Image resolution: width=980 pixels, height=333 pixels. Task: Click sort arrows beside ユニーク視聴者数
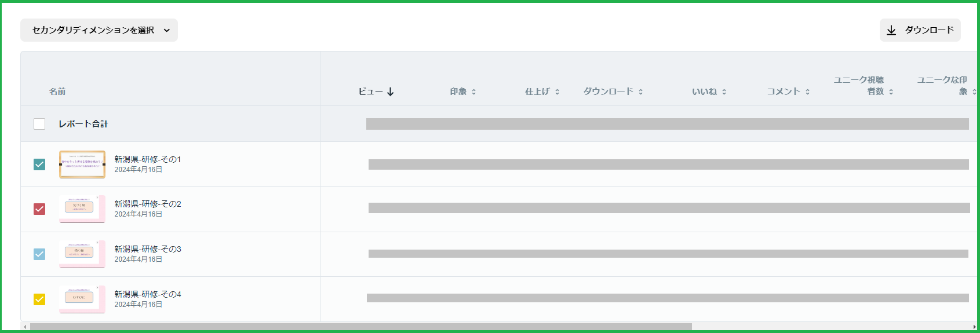[891, 92]
